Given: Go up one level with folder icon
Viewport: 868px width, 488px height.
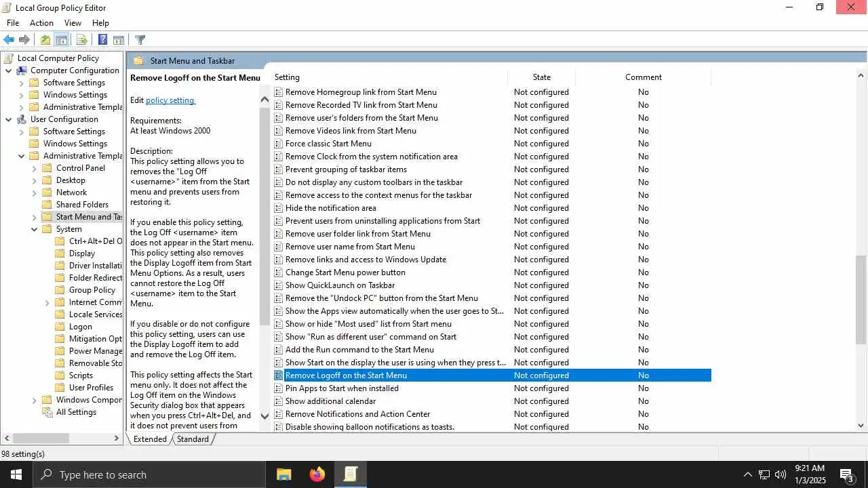Looking at the screenshot, I should (45, 40).
